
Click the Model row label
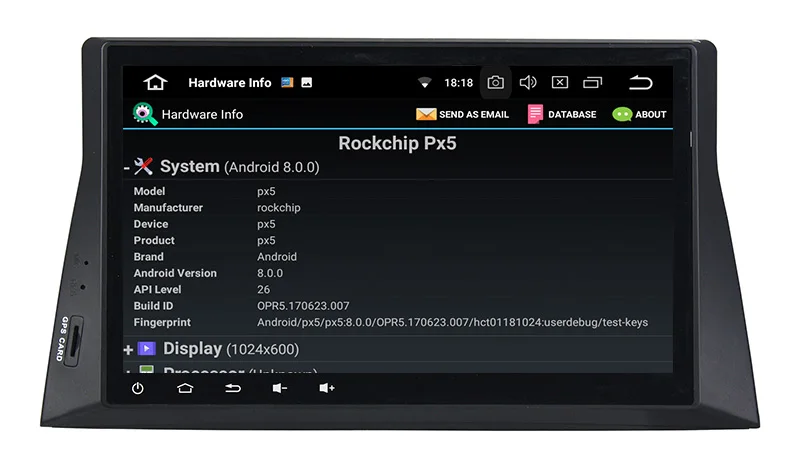(x=149, y=191)
